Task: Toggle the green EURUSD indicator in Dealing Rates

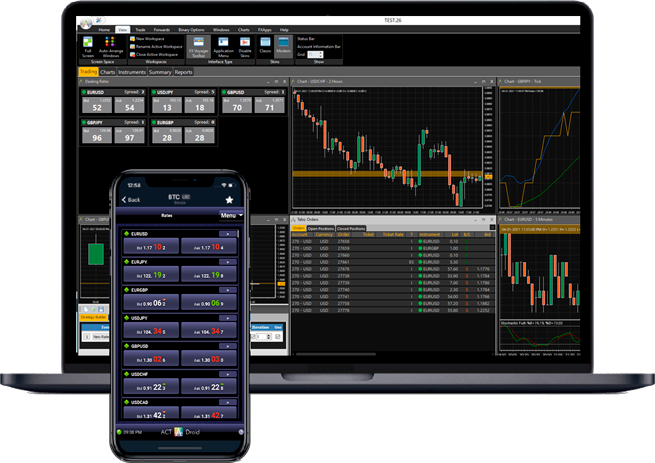Action: tap(86, 92)
